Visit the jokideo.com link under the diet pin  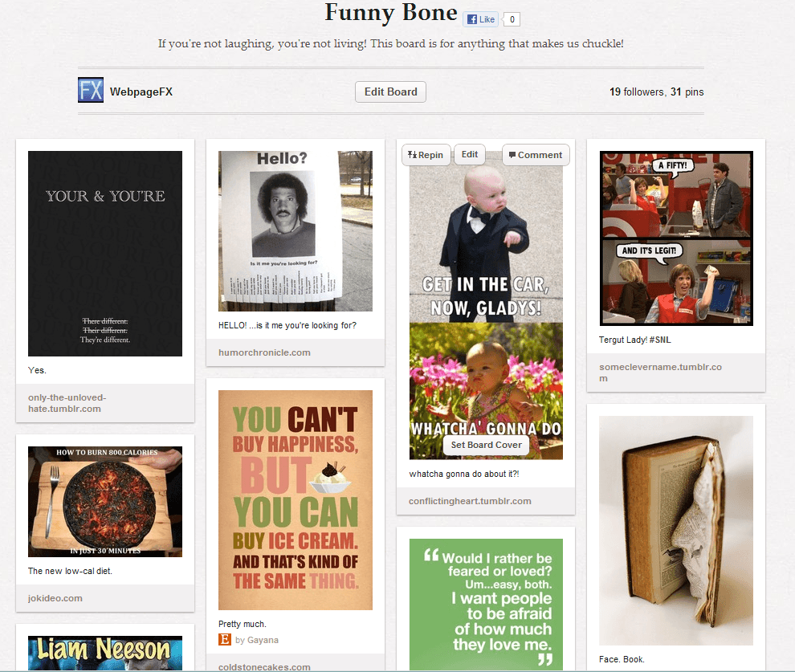(55, 597)
